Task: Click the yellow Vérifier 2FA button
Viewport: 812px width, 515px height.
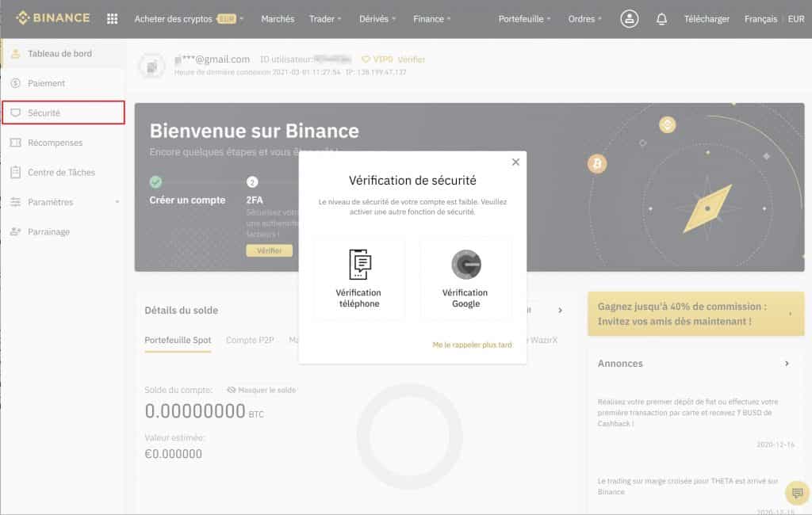Action: point(269,250)
